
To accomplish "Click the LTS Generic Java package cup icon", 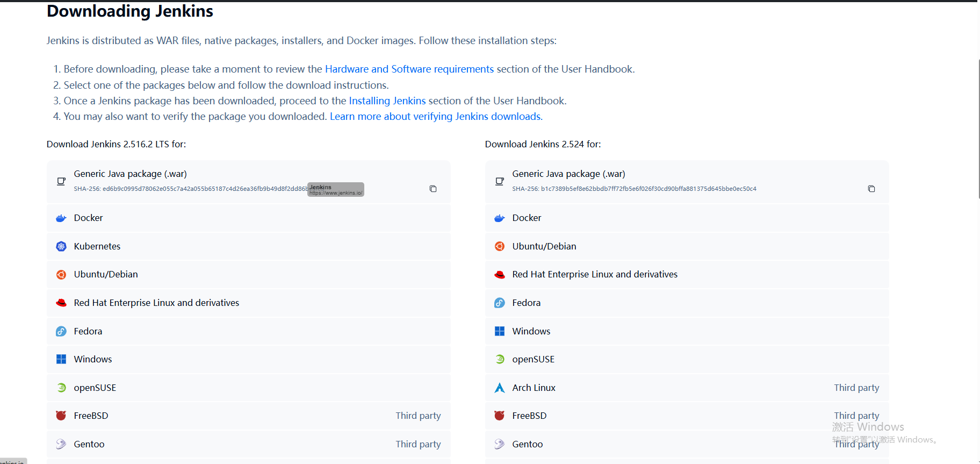I will point(61,181).
